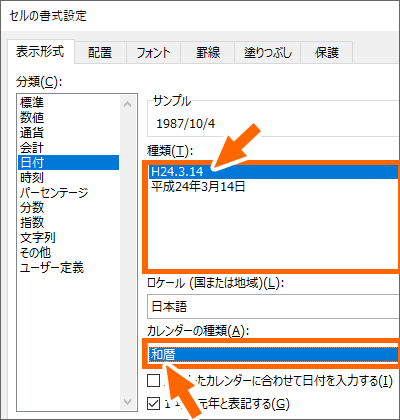Click the category list scroll up arrow

pyautogui.click(x=127, y=104)
